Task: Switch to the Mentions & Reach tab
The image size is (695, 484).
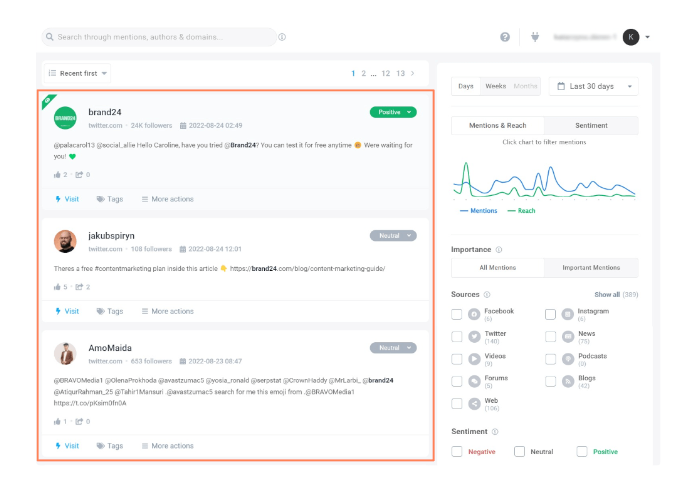Action: (x=498, y=125)
